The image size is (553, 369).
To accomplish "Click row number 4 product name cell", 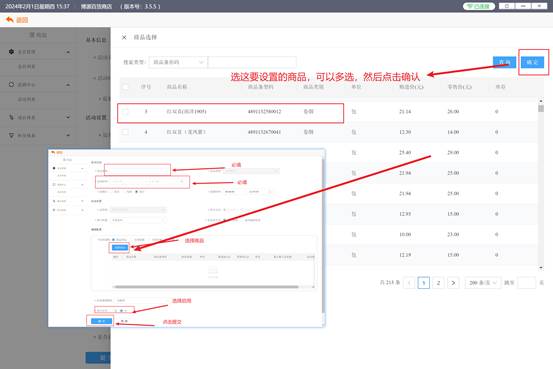I will point(186,132).
